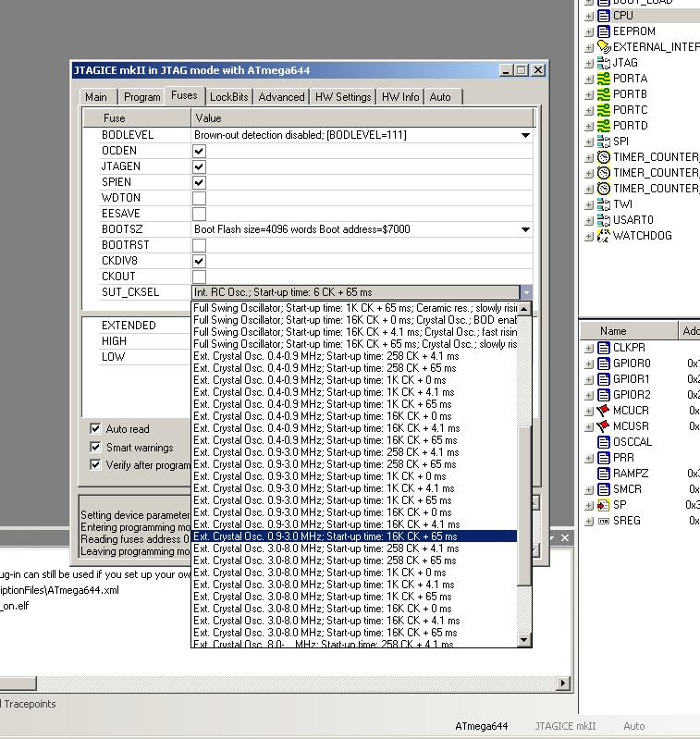The image size is (700, 739).
Task: Open the BODLEVEL dropdown arrow
Action: coord(526,135)
